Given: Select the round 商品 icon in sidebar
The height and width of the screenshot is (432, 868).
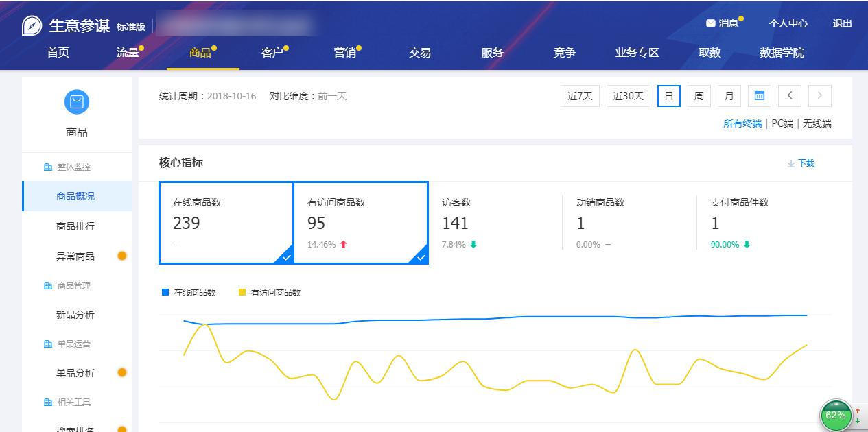Looking at the screenshot, I should pos(76,101).
